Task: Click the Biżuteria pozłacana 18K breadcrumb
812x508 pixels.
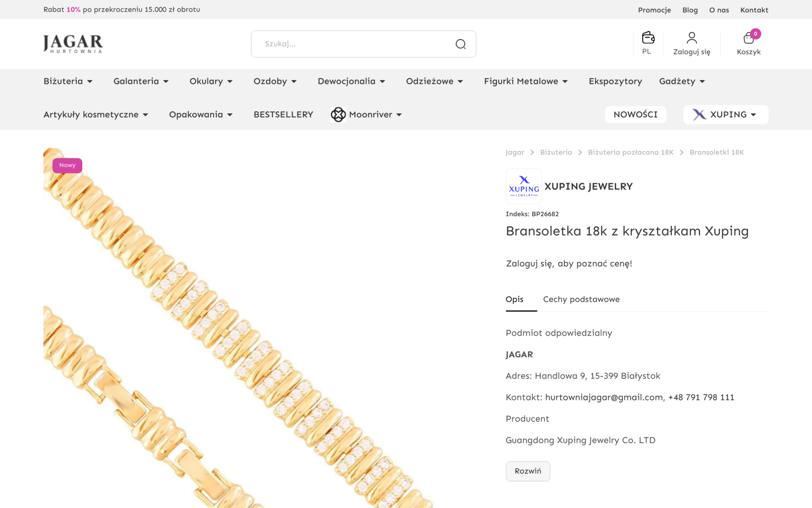Action: click(x=630, y=152)
